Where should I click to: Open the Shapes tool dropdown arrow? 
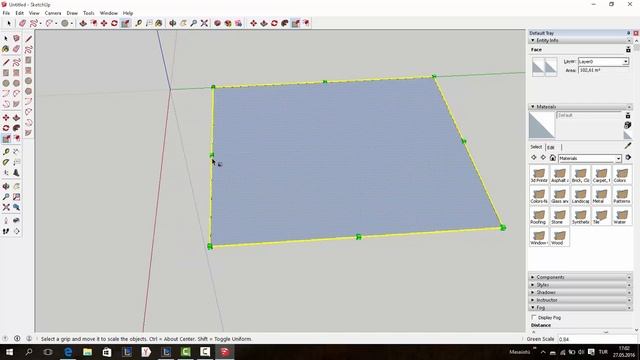[x=71, y=24]
